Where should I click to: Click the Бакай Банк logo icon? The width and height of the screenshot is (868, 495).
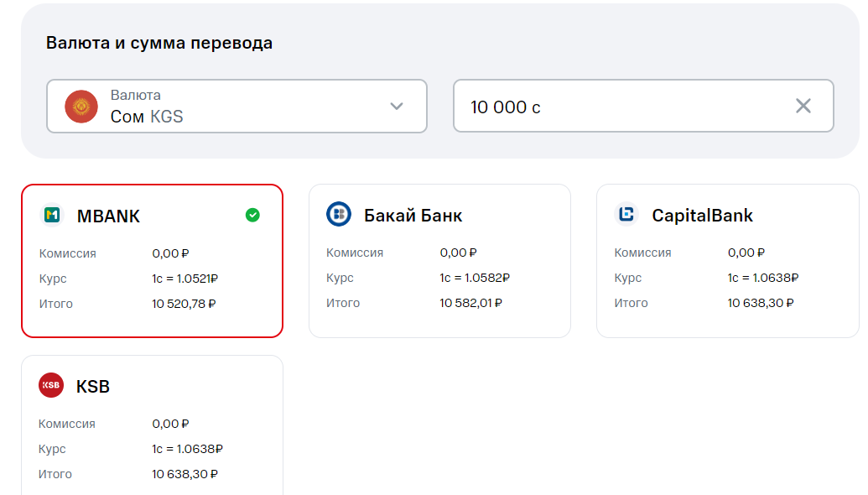pos(339,214)
